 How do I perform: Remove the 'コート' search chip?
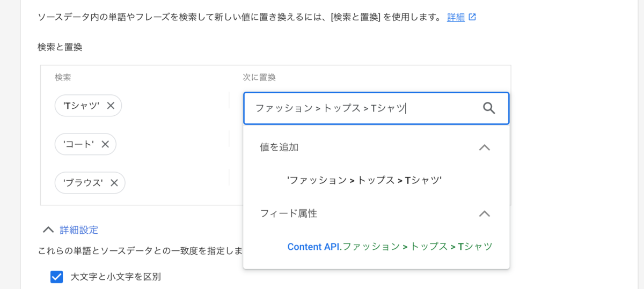tap(105, 144)
